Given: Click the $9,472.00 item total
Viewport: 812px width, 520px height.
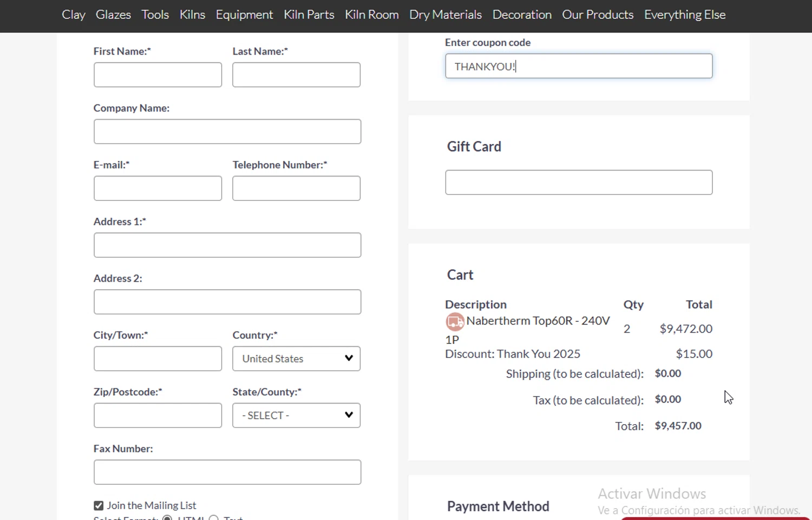Looking at the screenshot, I should pos(686,329).
